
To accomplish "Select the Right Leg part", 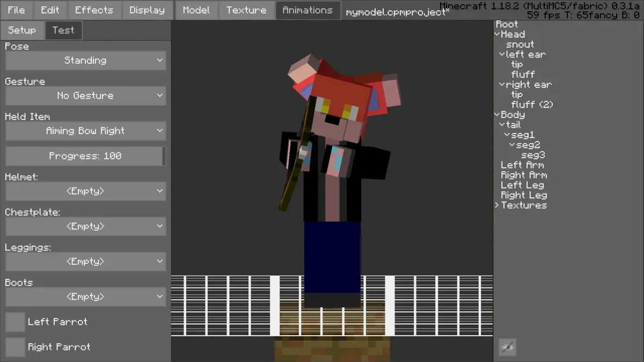I will [x=524, y=195].
